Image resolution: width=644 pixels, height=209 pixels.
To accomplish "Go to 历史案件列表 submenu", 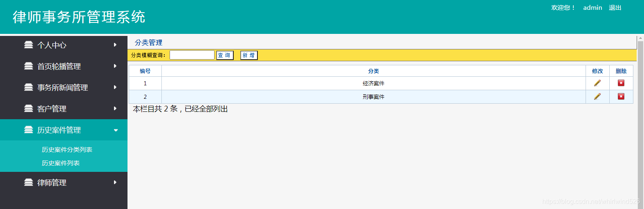I will tap(60, 163).
